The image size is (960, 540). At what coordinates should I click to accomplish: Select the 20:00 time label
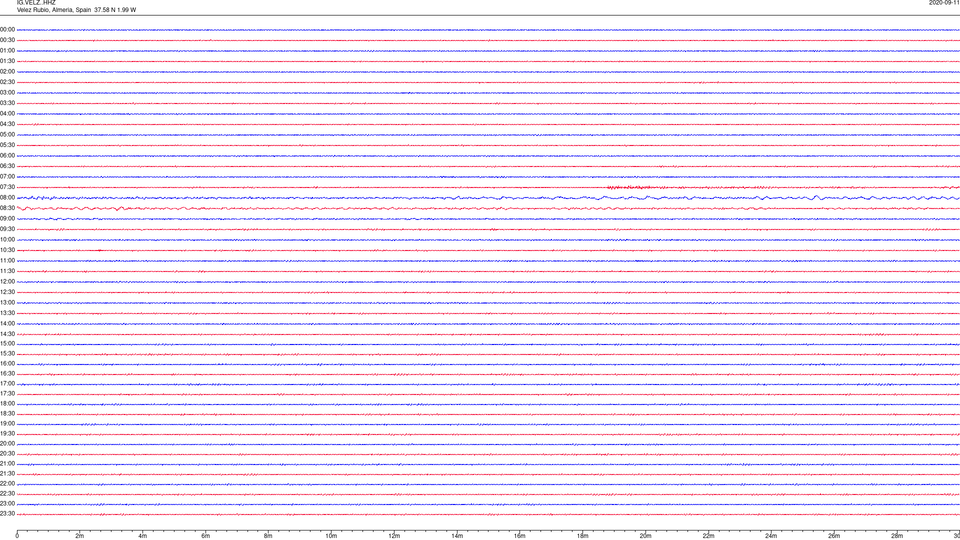[7, 444]
